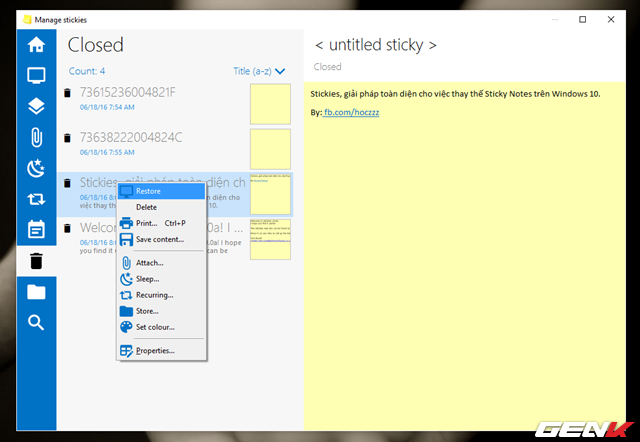Select Save content... menu entry
The width and height of the screenshot is (640, 442).
click(162, 239)
